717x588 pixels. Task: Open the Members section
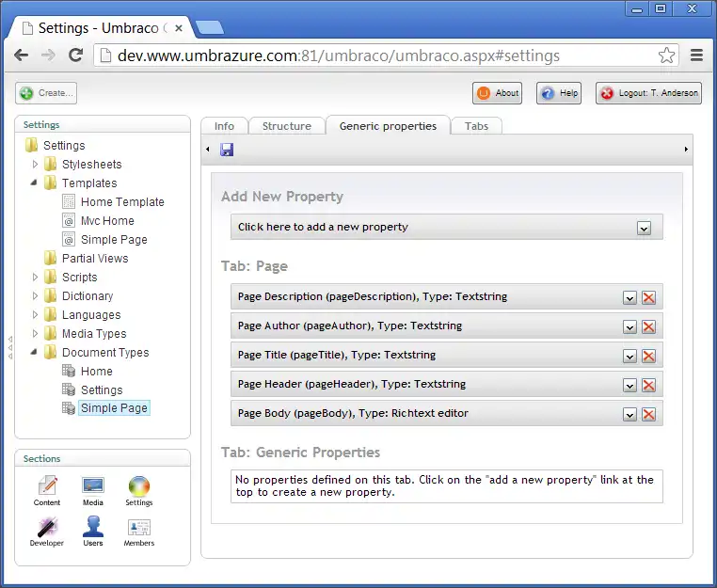click(139, 532)
